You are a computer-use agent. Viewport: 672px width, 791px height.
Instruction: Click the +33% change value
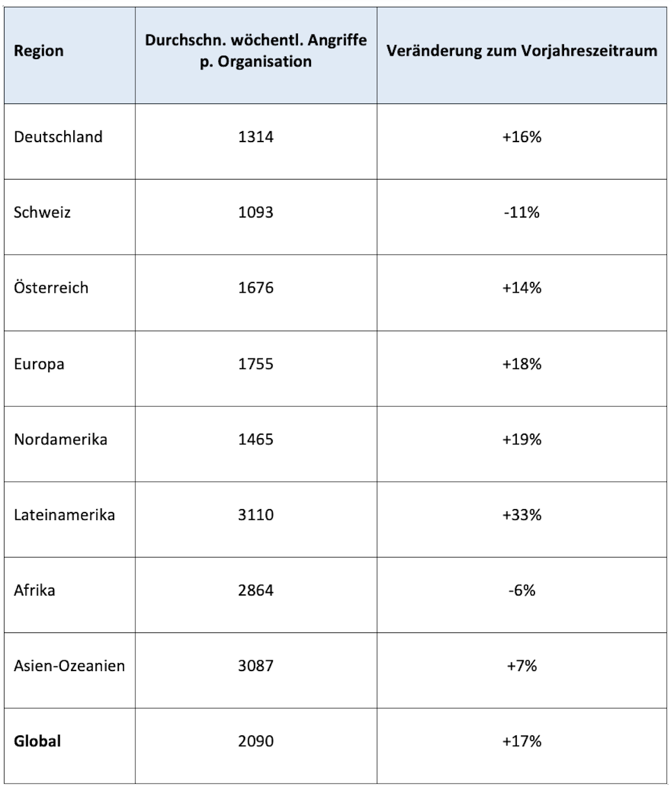(x=521, y=515)
